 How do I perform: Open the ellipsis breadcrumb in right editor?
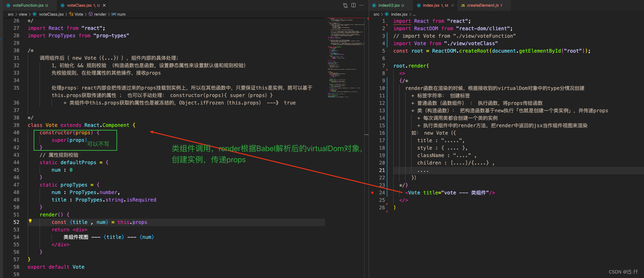[414, 14]
